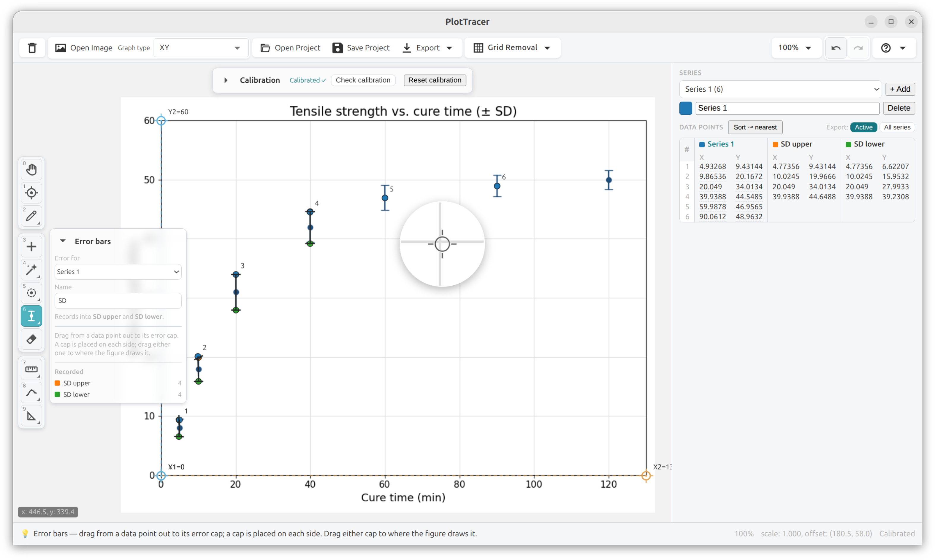The image size is (935, 560).
Task: Select table cell value 39.2308
Action: 895,197
